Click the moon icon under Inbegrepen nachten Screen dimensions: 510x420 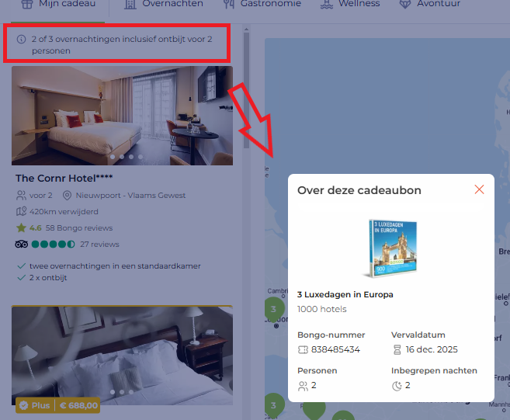[397, 386]
